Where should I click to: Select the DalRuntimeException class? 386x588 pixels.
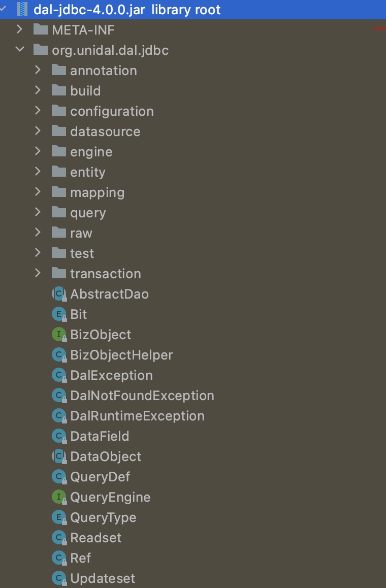click(137, 416)
